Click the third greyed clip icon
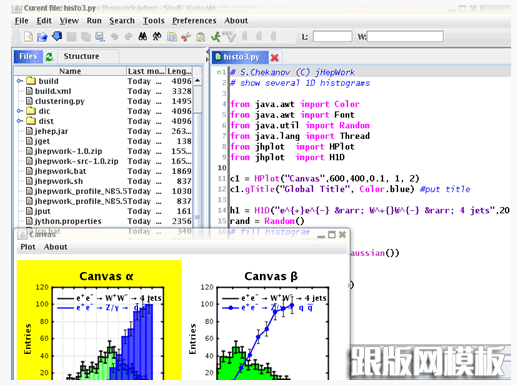Viewport: 517px width, 385px height. pyautogui.click(x=273, y=36)
